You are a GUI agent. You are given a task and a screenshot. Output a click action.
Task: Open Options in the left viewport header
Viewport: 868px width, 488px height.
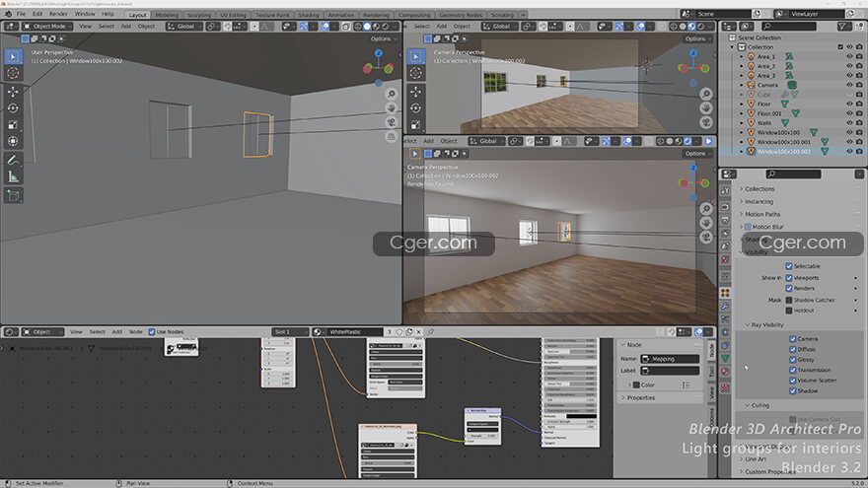pyautogui.click(x=381, y=38)
